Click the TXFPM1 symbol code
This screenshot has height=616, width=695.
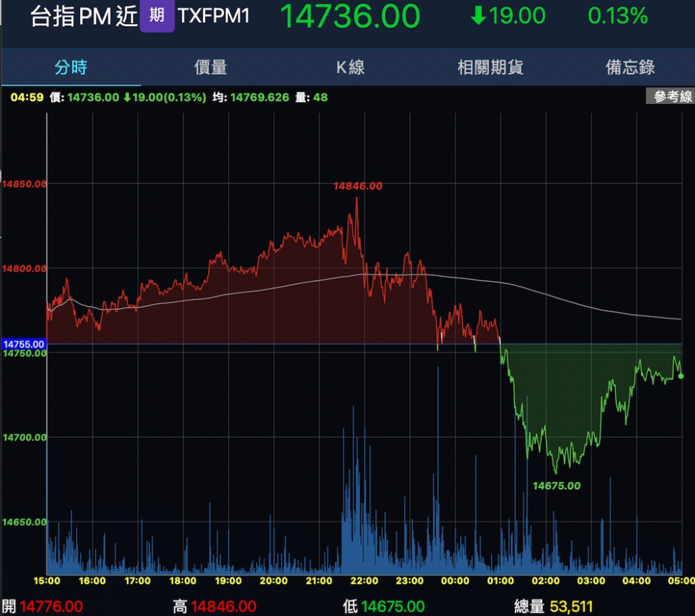click(214, 16)
